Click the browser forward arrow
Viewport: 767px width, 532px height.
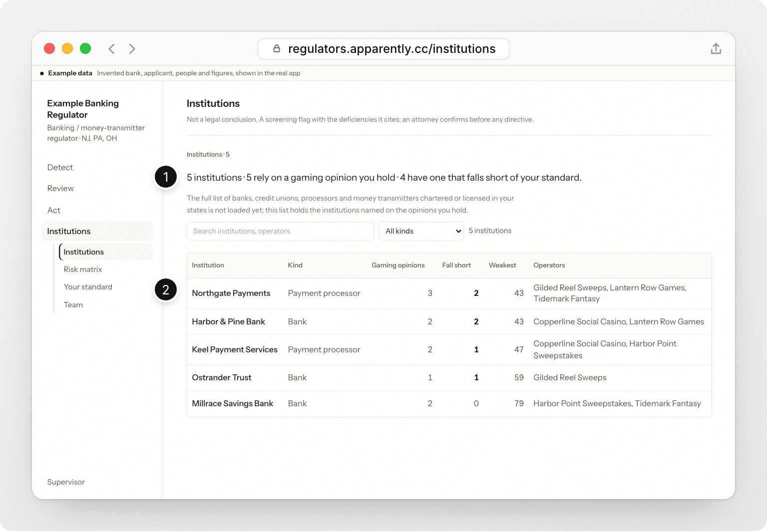132,48
